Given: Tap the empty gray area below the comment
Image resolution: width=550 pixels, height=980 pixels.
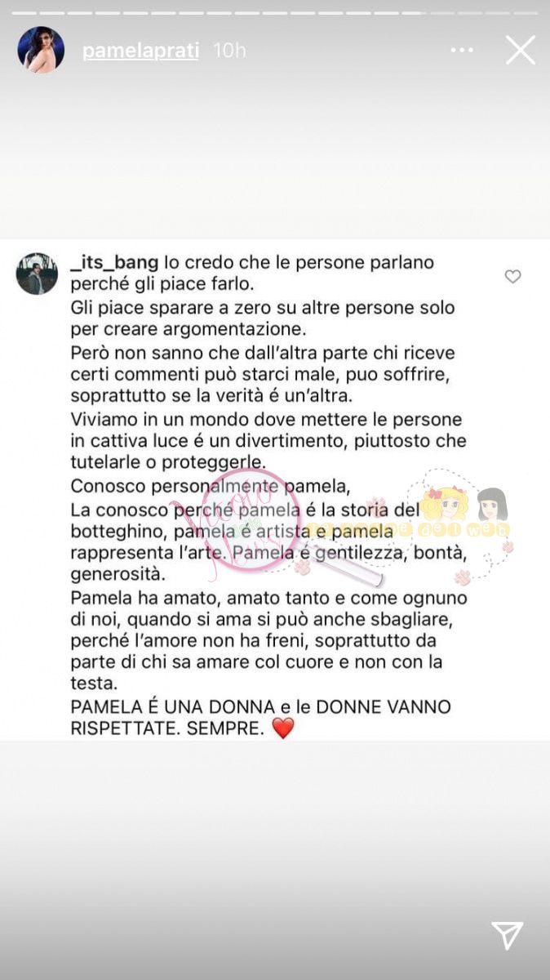Looking at the screenshot, I should [275, 857].
